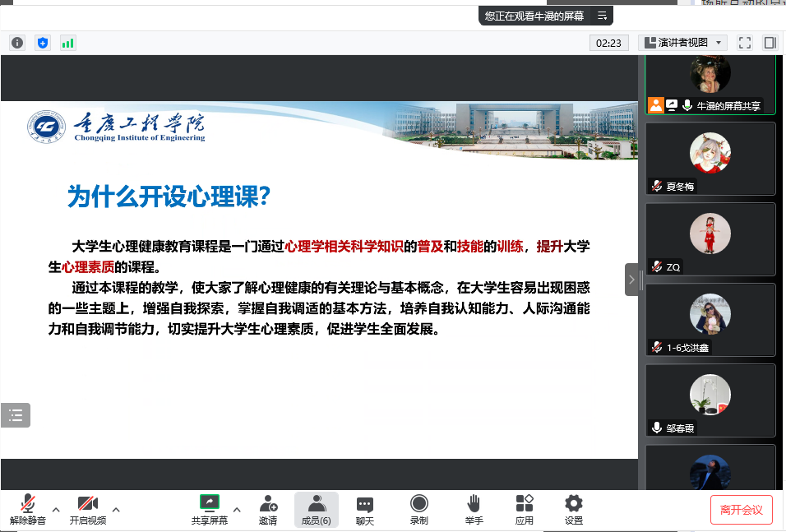Screen dimensions: 786x532
Task: Select 夏冬梅 participant video thumbnail
Action: (x=710, y=160)
